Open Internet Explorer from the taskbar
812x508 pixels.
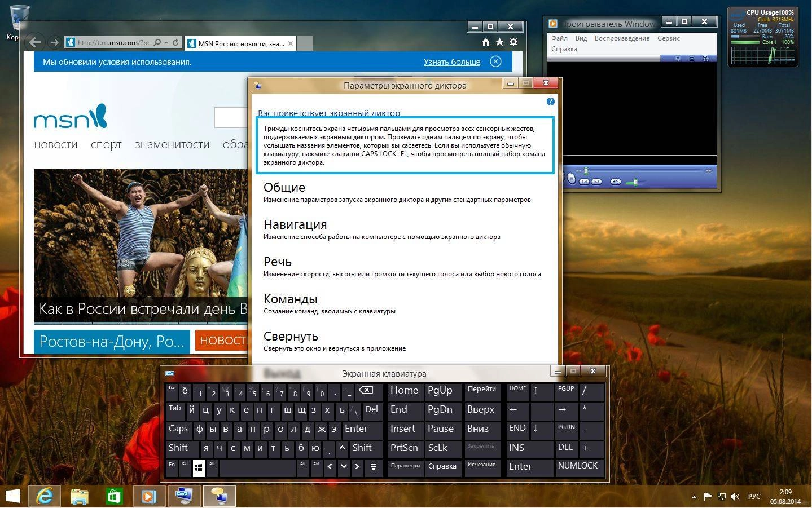(x=44, y=496)
